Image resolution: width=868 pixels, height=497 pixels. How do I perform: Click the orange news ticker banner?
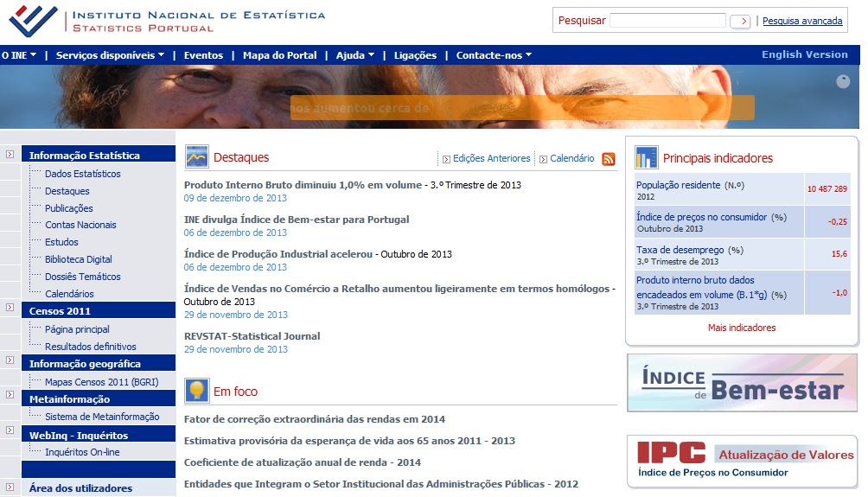coord(522,107)
